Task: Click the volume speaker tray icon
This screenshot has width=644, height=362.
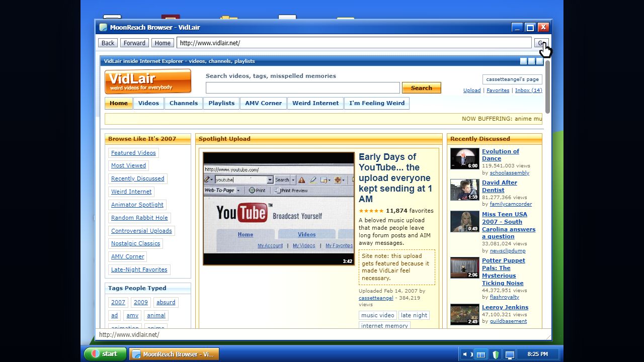Action: pos(466,354)
